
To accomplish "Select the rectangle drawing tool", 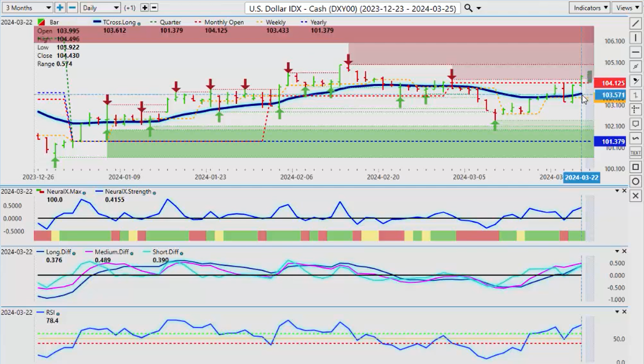I will (x=635, y=167).
